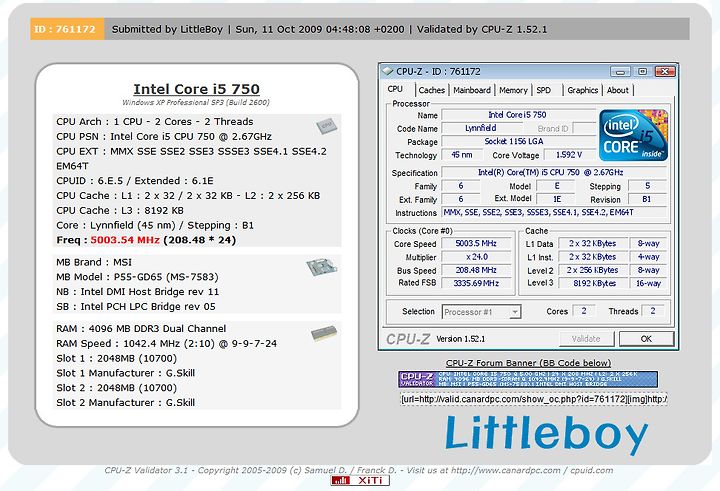Expand the Processor #1 selection dropdown
720x491 pixels.
[x=515, y=312]
